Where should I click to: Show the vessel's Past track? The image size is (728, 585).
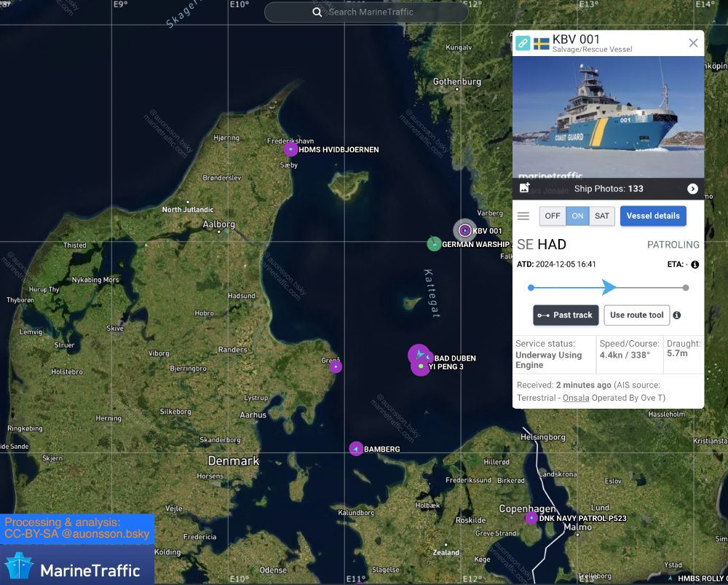coord(566,315)
